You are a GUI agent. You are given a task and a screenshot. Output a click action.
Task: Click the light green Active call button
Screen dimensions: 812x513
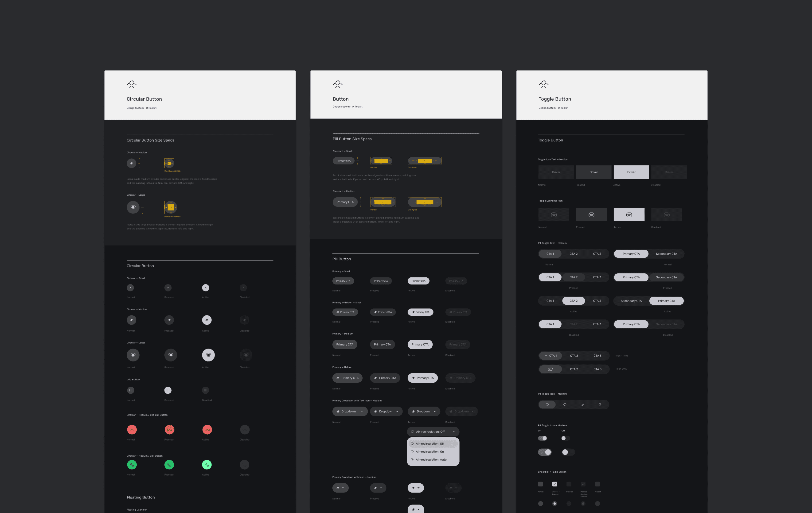coord(207,464)
